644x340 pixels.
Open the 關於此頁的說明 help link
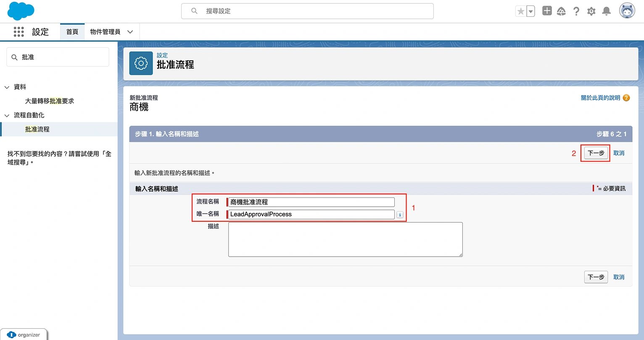click(600, 98)
